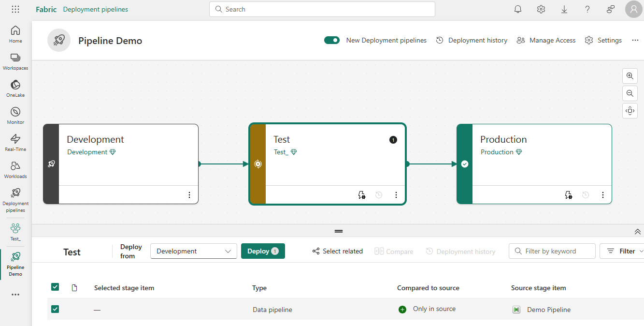This screenshot has width=644, height=326.
Task: Open Deployment pipelines from the sidebar
Action: (15, 198)
